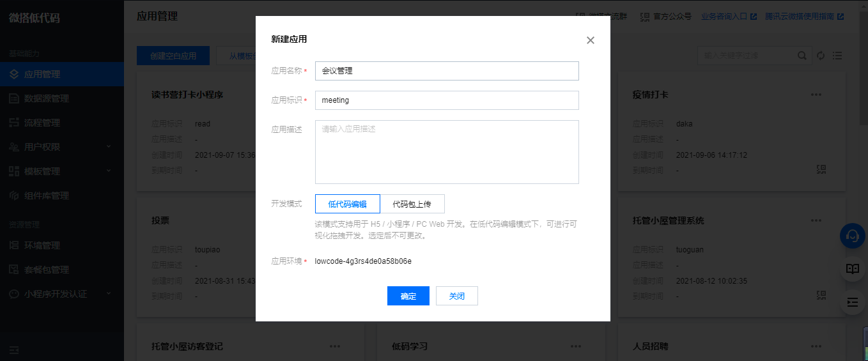Expand 小程序开发认证 sidebar menu

62,294
